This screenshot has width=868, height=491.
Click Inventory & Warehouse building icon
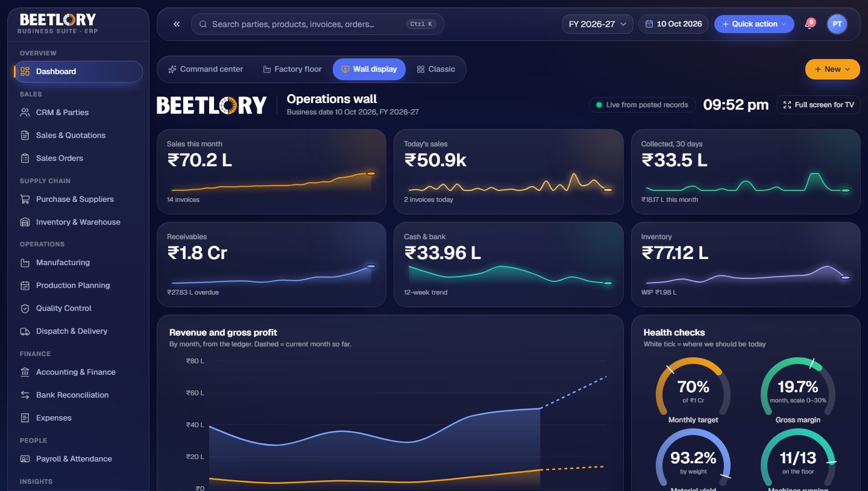click(25, 222)
